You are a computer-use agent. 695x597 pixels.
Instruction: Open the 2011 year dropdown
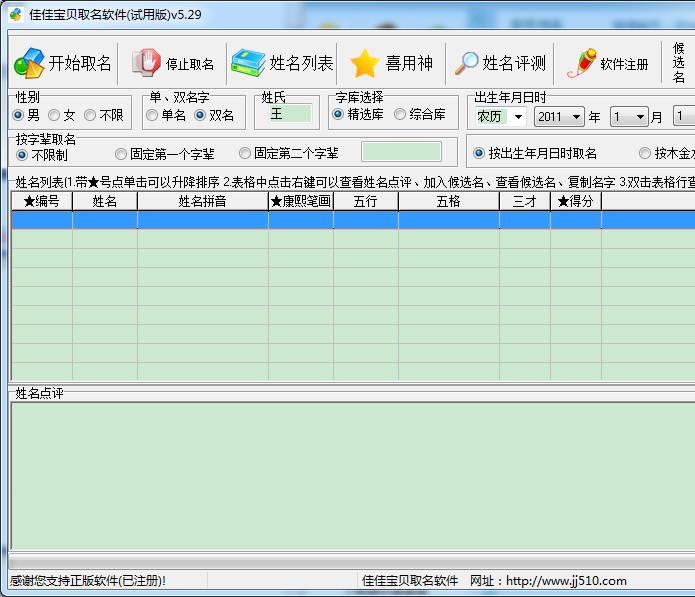click(x=576, y=117)
